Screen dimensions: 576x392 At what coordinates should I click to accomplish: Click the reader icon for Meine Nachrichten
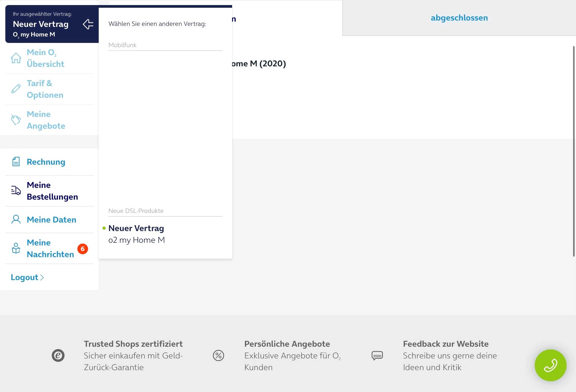pyautogui.click(x=16, y=248)
